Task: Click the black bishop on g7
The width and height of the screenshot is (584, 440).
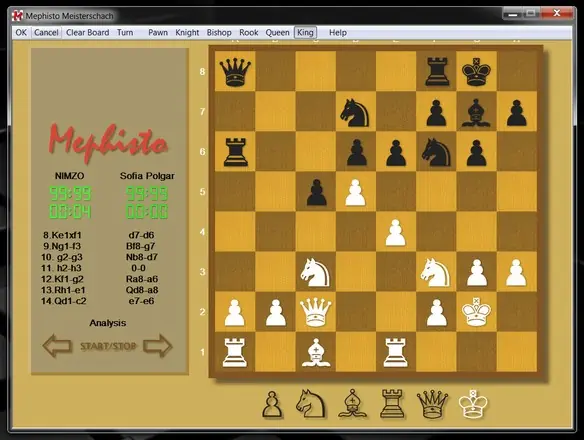Action: [x=476, y=112]
